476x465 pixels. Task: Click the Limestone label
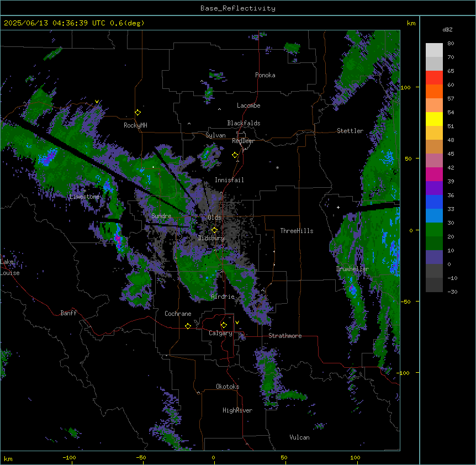click(84, 197)
